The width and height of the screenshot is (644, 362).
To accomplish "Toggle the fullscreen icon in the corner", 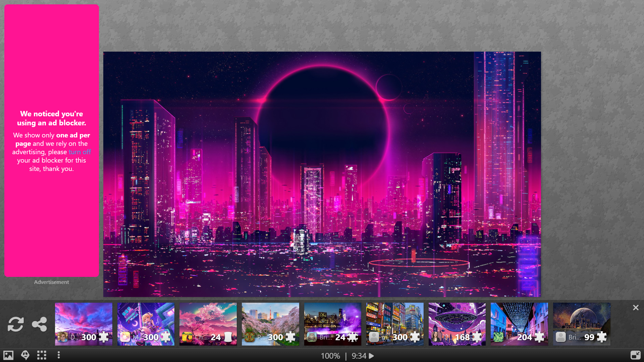I will coord(635,355).
